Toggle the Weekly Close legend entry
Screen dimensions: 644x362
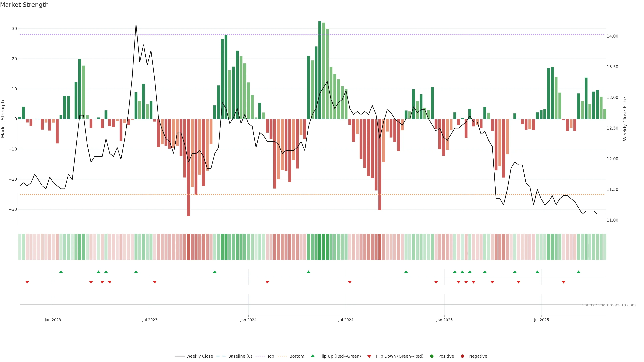199,356
